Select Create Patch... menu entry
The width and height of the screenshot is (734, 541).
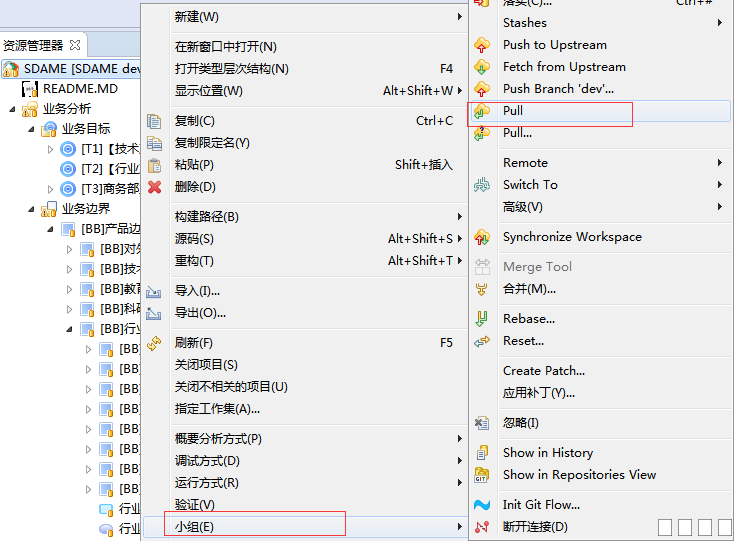click(543, 371)
